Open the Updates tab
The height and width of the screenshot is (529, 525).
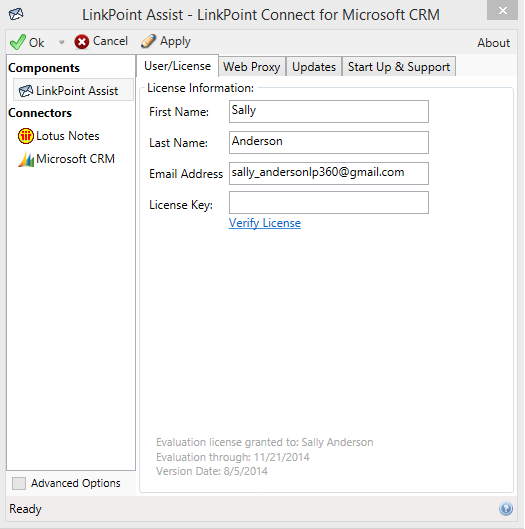(x=314, y=66)
